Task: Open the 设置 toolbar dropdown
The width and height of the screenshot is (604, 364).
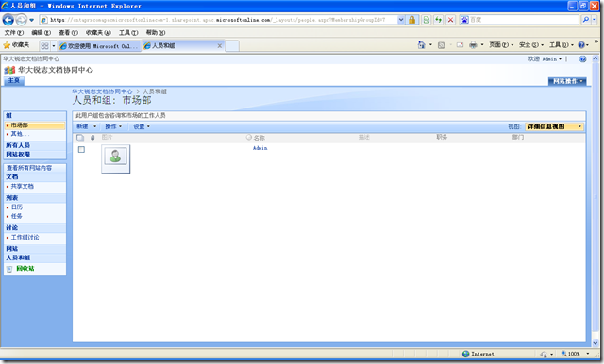Action: 142,126
